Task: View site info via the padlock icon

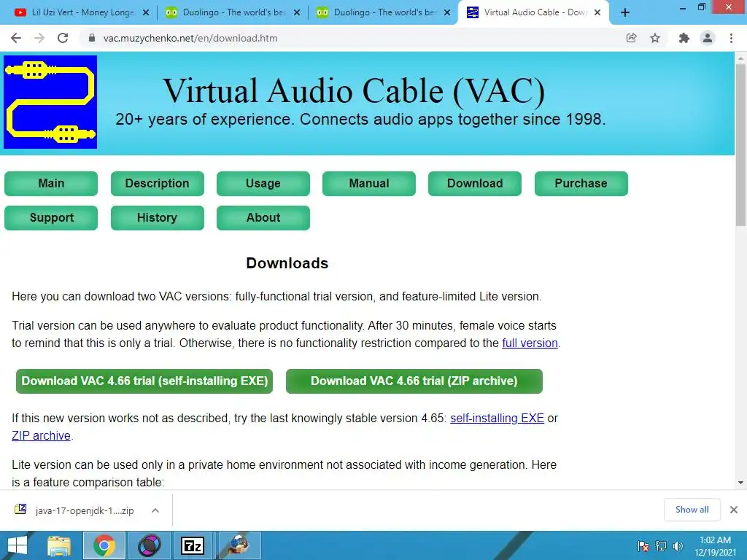Action: 91,38
